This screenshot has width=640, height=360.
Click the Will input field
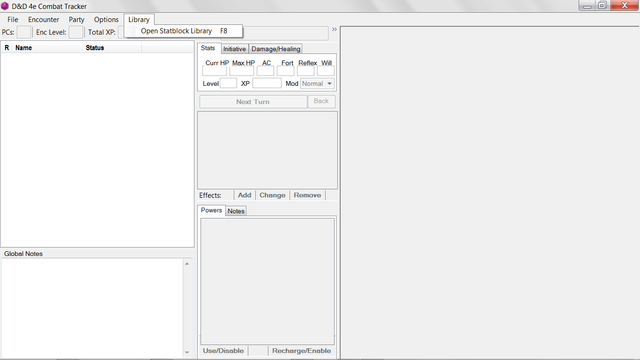[326, 71]
